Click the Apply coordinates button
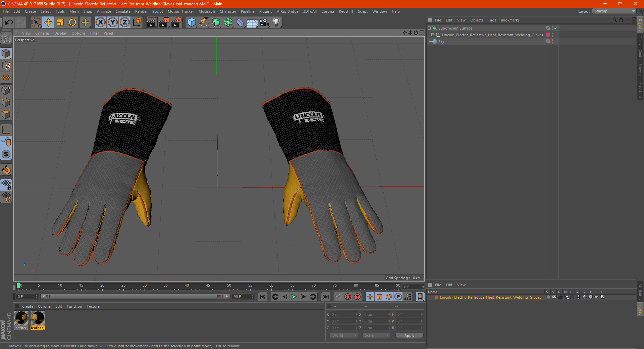The image size is (644, 349). tap(409, 336)
